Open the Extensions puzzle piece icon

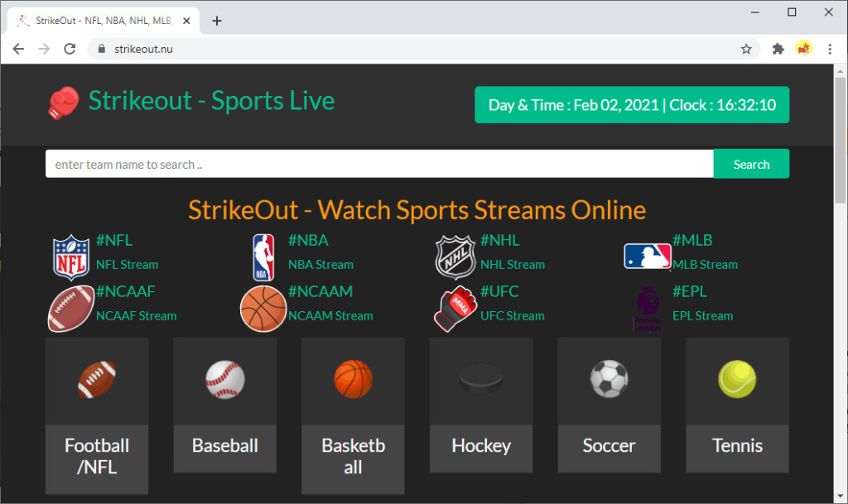778,49
